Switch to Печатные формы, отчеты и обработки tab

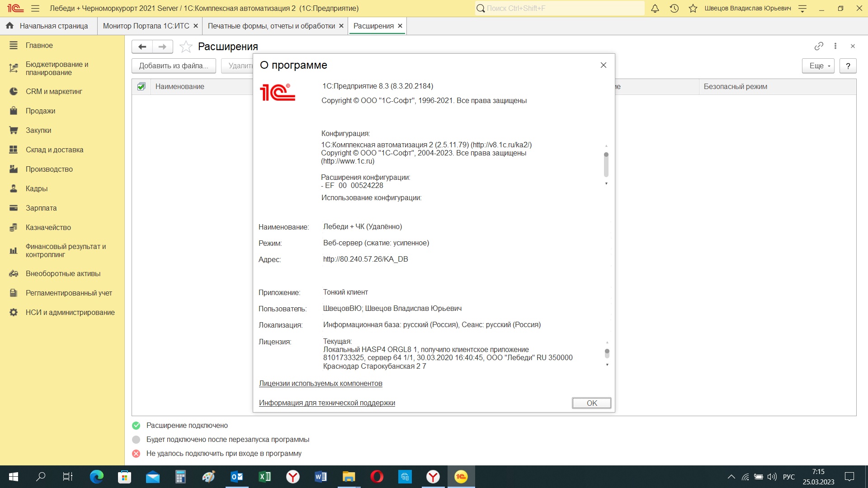point(271,26)
